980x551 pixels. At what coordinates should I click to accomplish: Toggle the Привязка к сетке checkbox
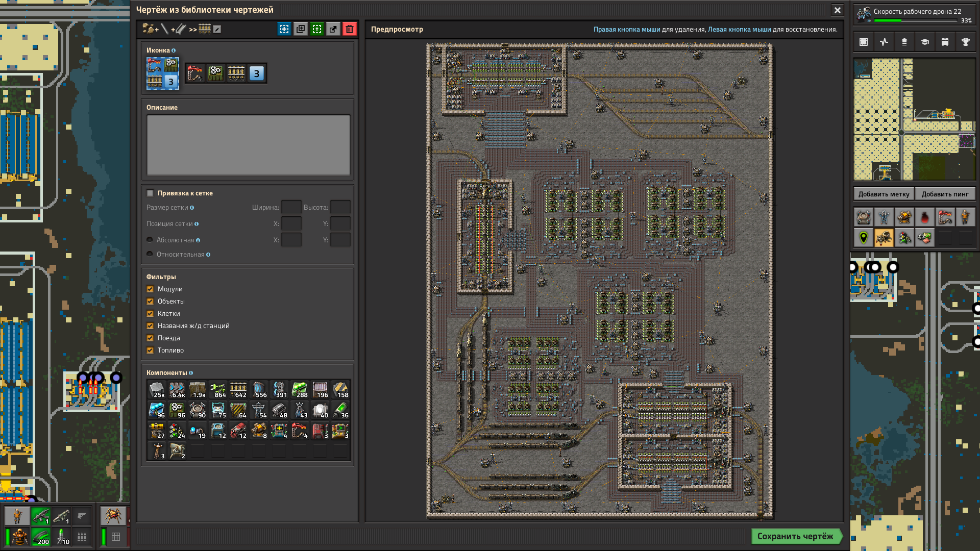tap(150, 193)
